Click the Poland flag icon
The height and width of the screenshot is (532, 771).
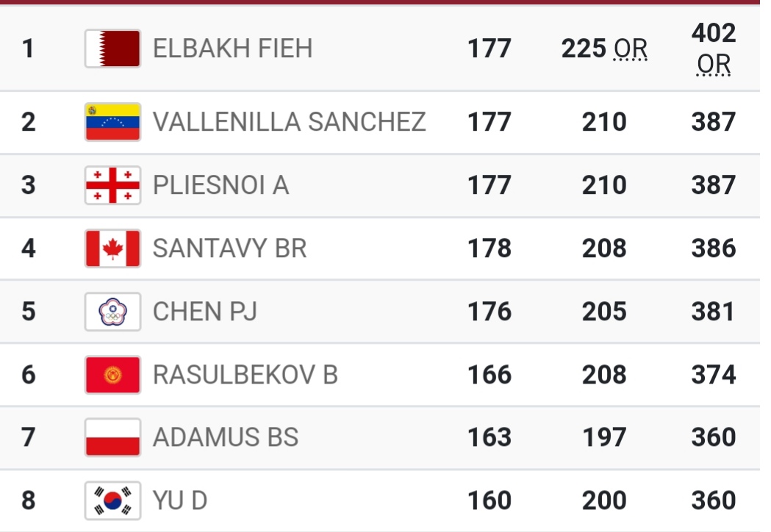[112, 437]
